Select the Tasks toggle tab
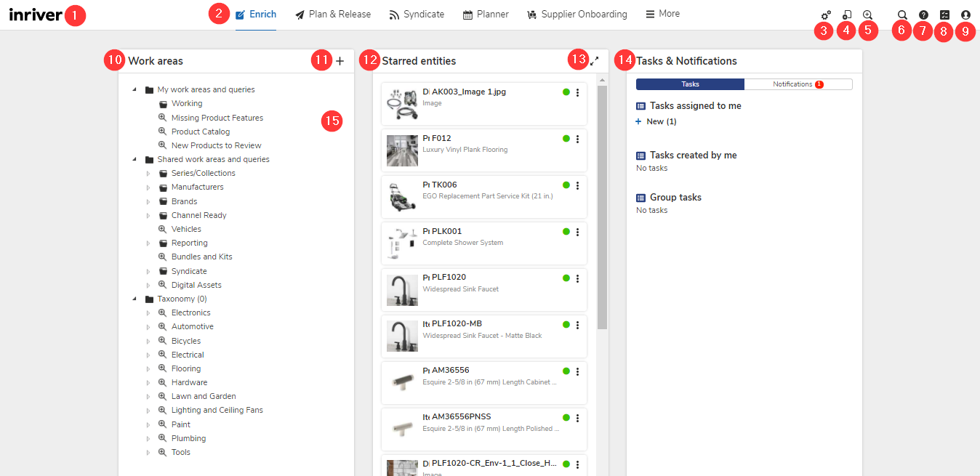 point(690,84)
